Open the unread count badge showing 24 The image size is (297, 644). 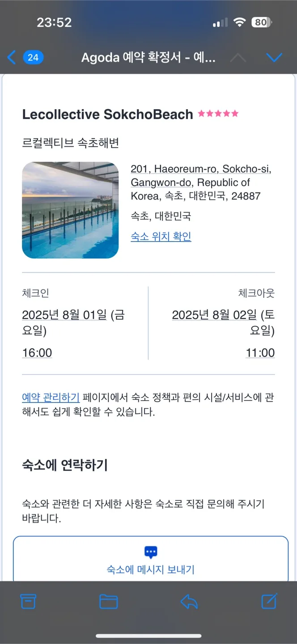pyautogui.click(x=33, y=57)
